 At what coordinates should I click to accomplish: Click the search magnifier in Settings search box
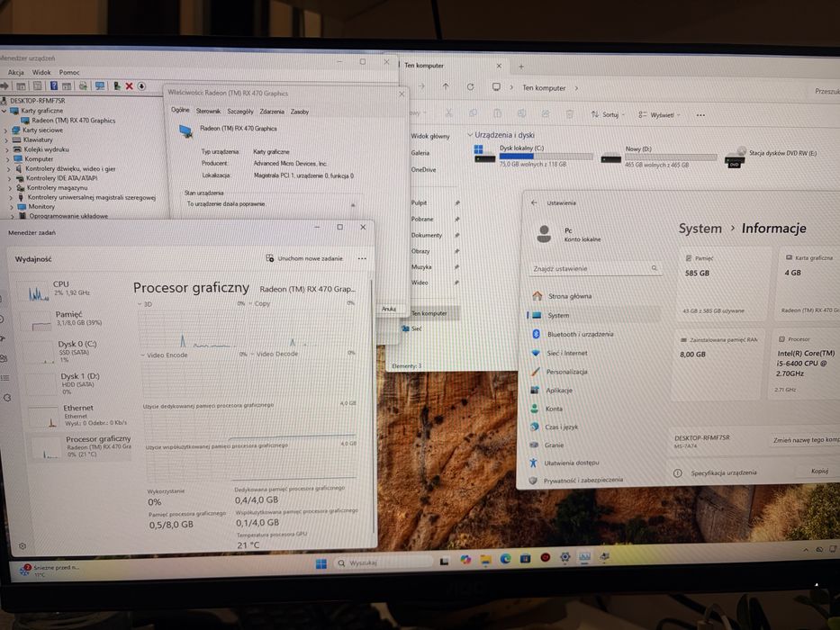tap(655, 268)
